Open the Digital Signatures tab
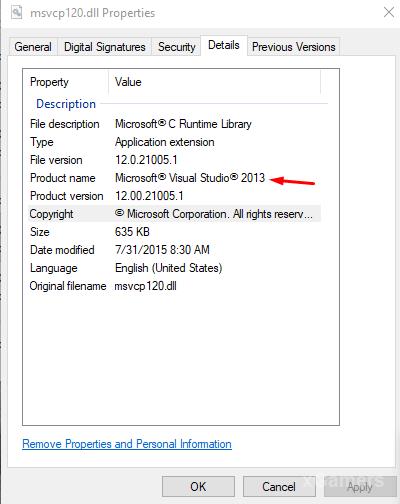The width and height of the screenshot is (400, 504). pos(105,47)
